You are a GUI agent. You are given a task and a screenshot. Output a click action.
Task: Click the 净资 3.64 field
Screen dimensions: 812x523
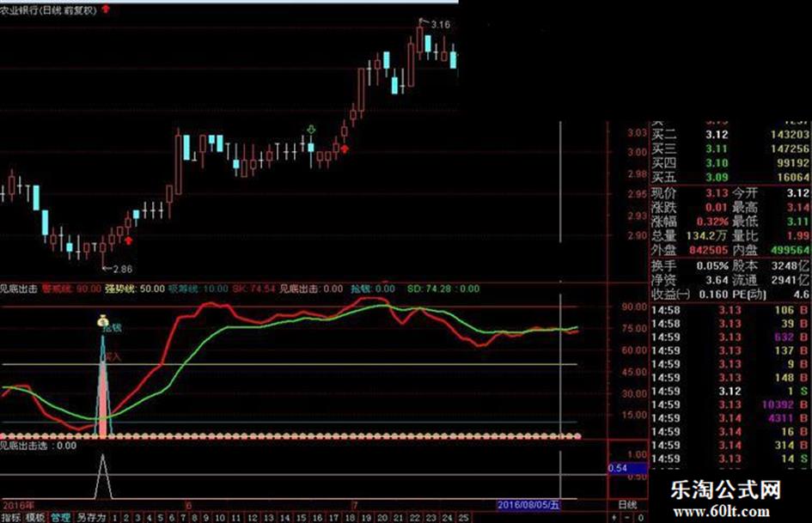[690, 280]
